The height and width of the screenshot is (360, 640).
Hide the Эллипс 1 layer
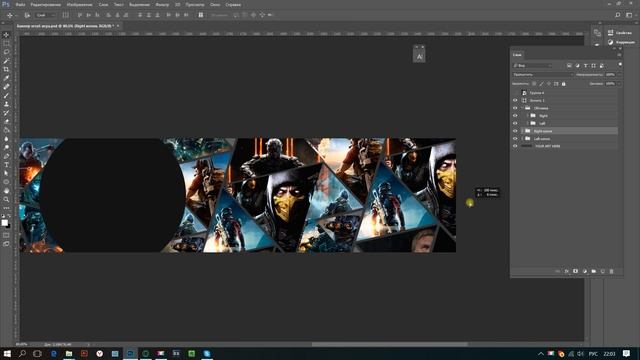(515, 100)
